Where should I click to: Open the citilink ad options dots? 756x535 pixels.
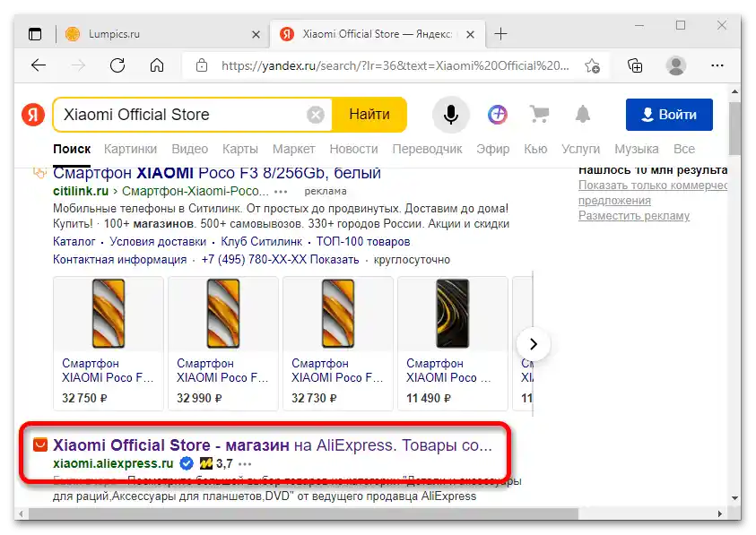tap(281, 192)
